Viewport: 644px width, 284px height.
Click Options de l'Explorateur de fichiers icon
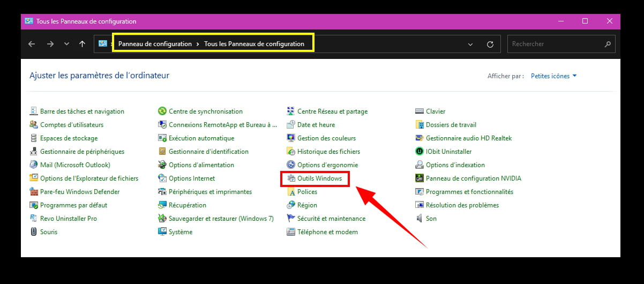[x=34, y=178]
